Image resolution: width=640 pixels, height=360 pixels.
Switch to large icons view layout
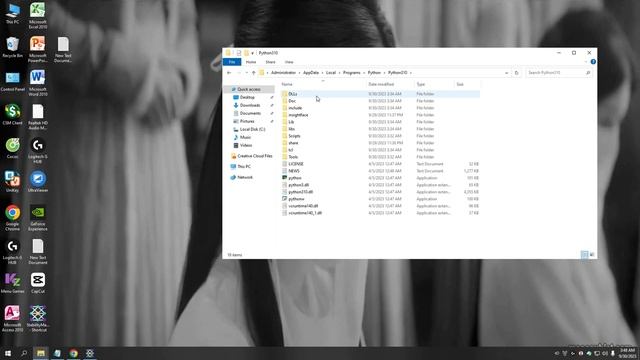592,255
